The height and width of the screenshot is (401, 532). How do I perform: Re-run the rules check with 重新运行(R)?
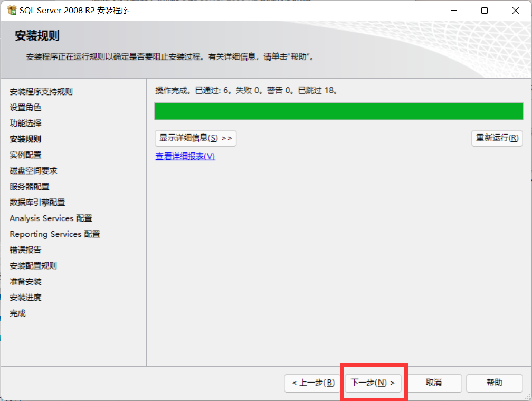(x=497, y=138)
